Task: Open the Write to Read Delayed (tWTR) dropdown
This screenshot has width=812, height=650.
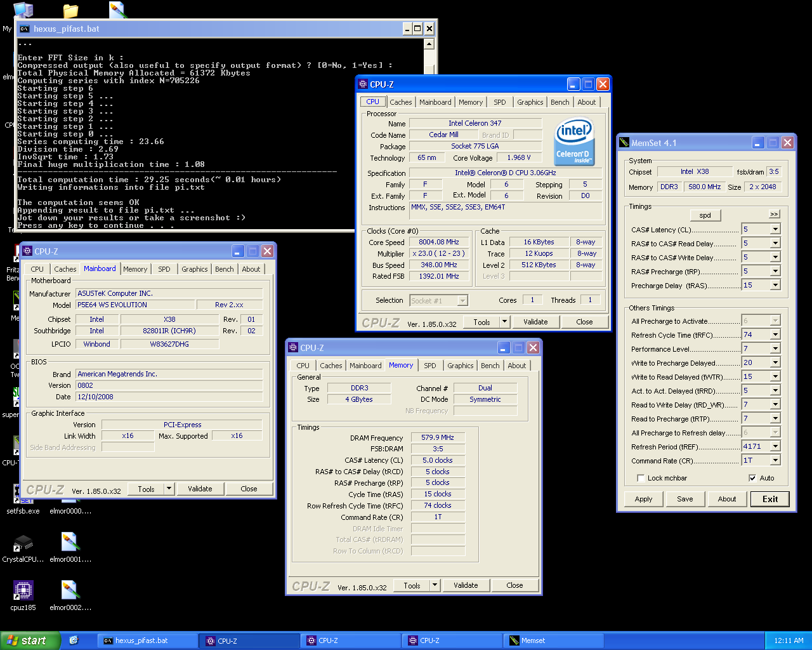Action: (x=775, y=376)
